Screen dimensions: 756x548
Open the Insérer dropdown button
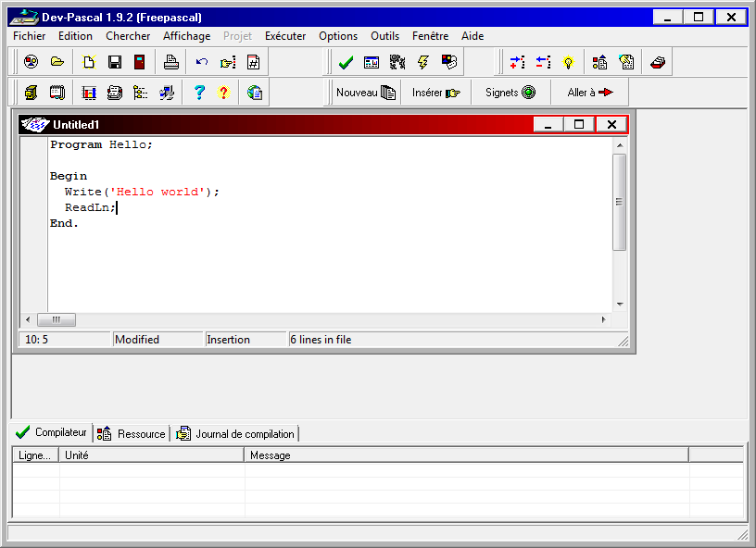coord(435,93)
